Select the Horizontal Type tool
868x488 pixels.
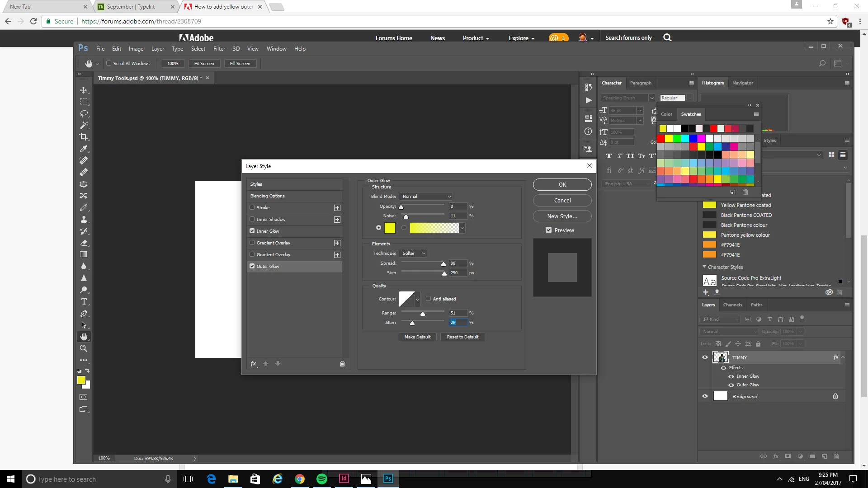(x=84, y=302)
